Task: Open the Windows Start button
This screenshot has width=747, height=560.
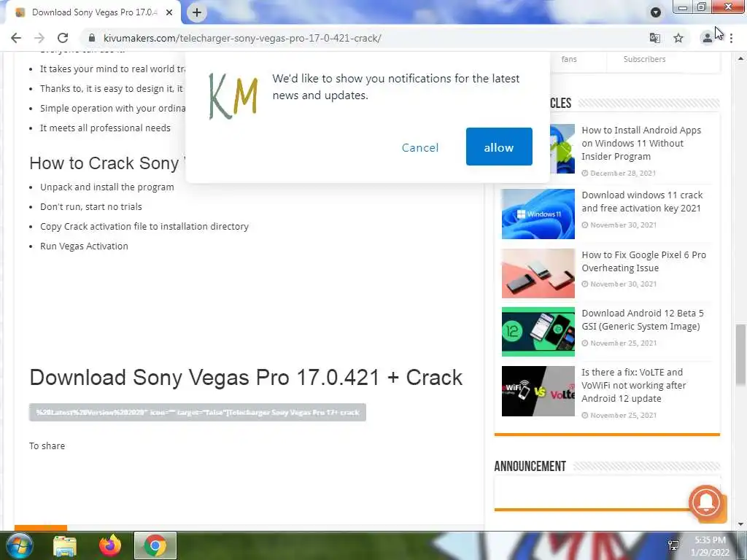Action: pos(19,545)
